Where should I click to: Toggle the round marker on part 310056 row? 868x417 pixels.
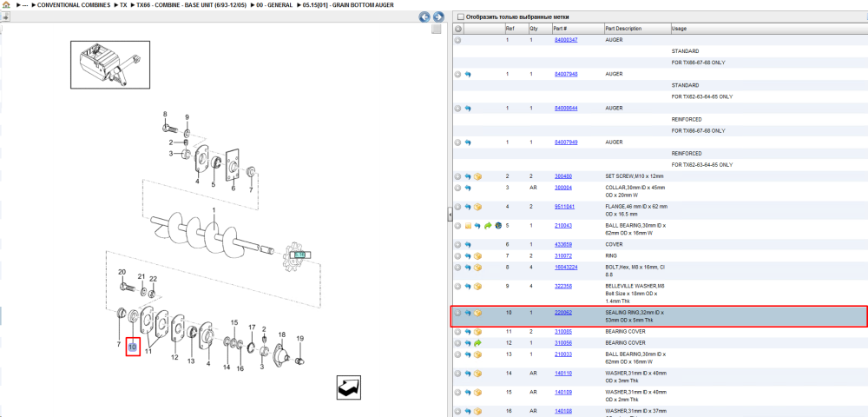pos(457,343)
